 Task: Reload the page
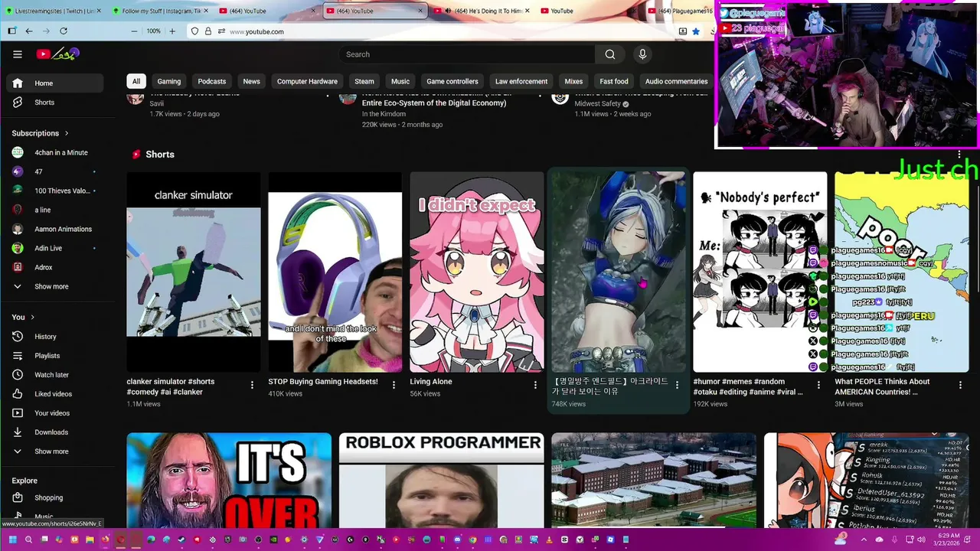coord(64,31)
